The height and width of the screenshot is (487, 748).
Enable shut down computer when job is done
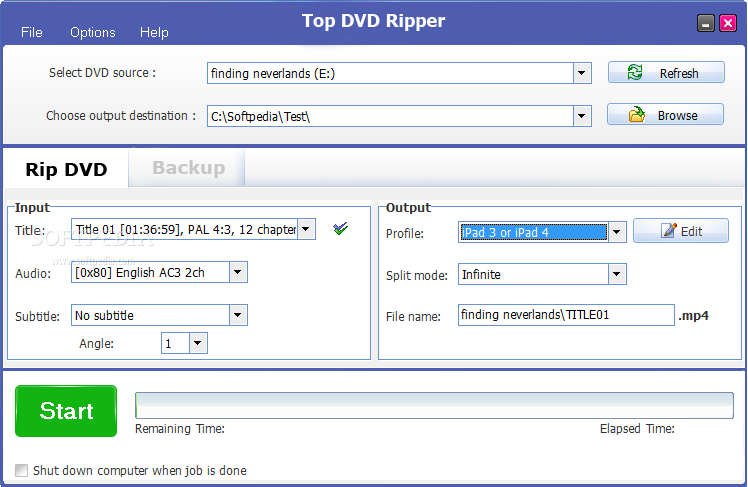21,470
